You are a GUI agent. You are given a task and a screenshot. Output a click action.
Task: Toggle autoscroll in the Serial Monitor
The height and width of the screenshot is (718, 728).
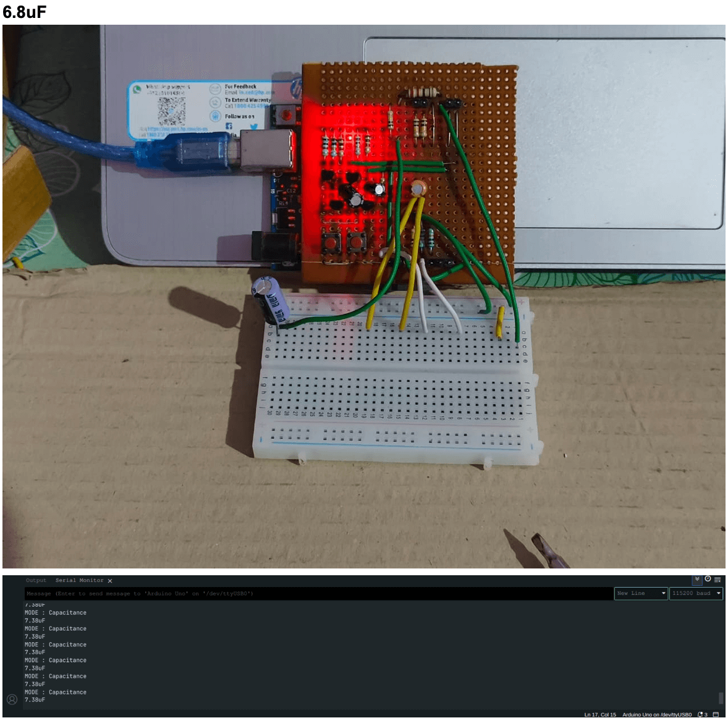[x=697, y=580]
